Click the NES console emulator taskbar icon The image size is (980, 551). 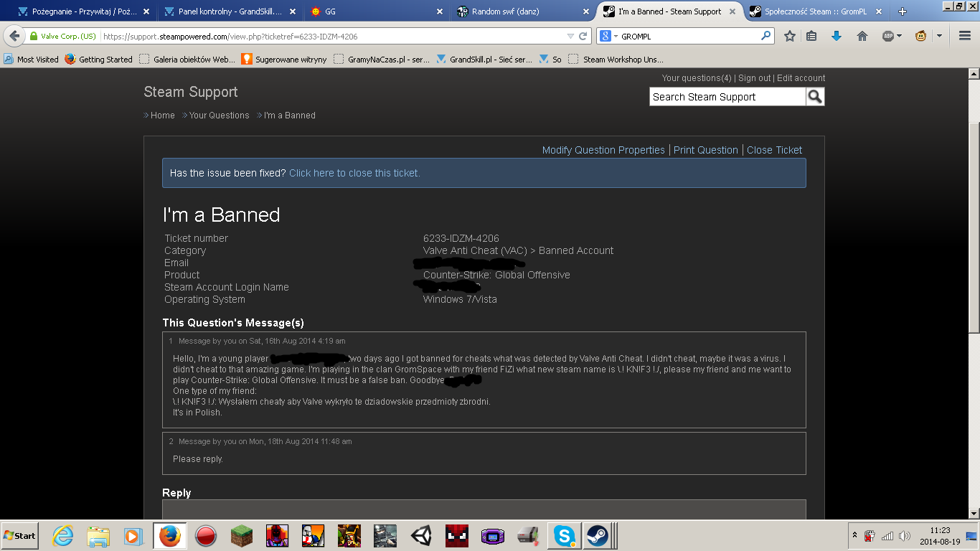529,535
